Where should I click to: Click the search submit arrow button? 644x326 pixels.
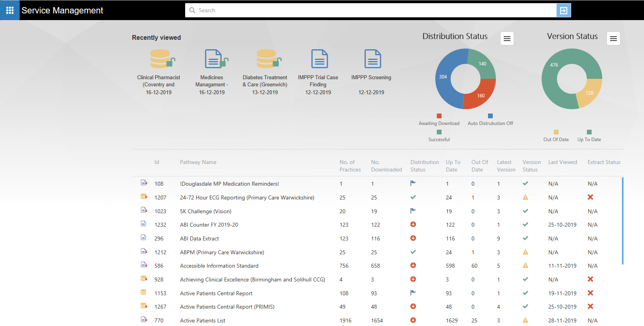563,11
